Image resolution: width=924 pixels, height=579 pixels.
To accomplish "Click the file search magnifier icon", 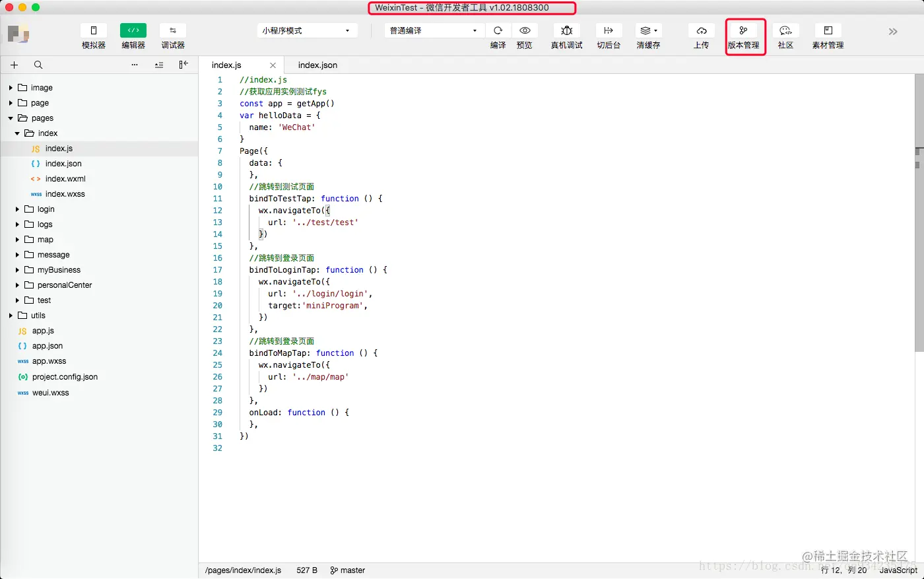I will point(38,65).
